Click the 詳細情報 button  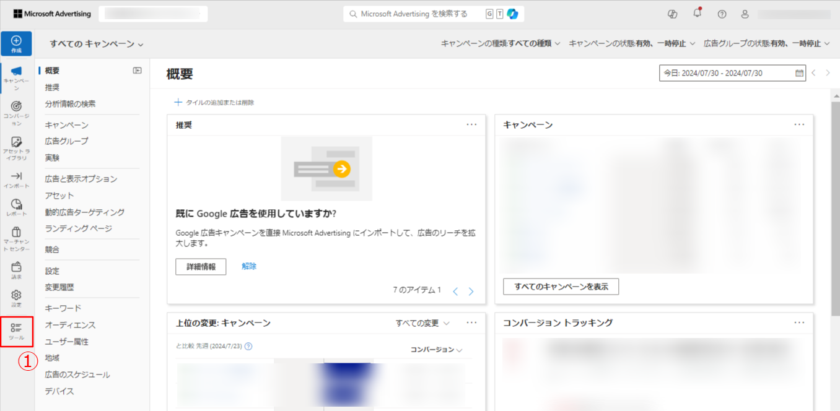[x=200, y=267]
